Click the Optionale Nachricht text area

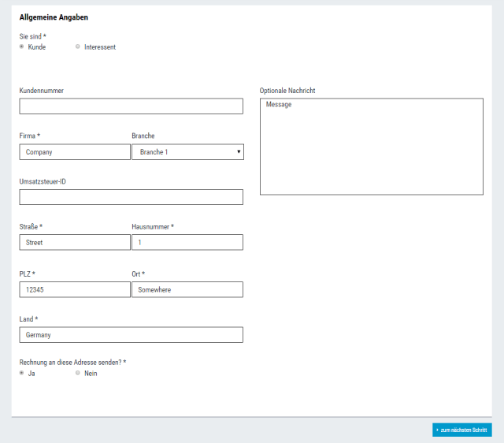371,146
